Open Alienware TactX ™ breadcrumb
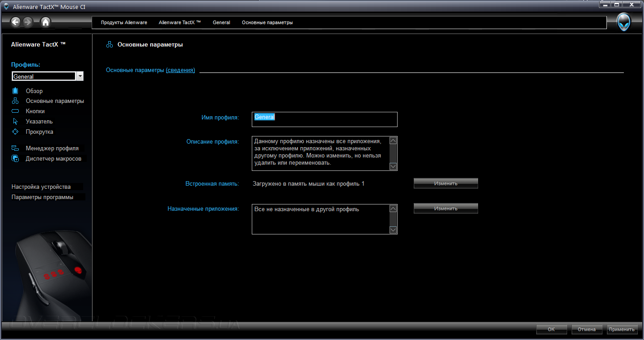This screenshot has height=340, width=644. (x=180, y=22)
